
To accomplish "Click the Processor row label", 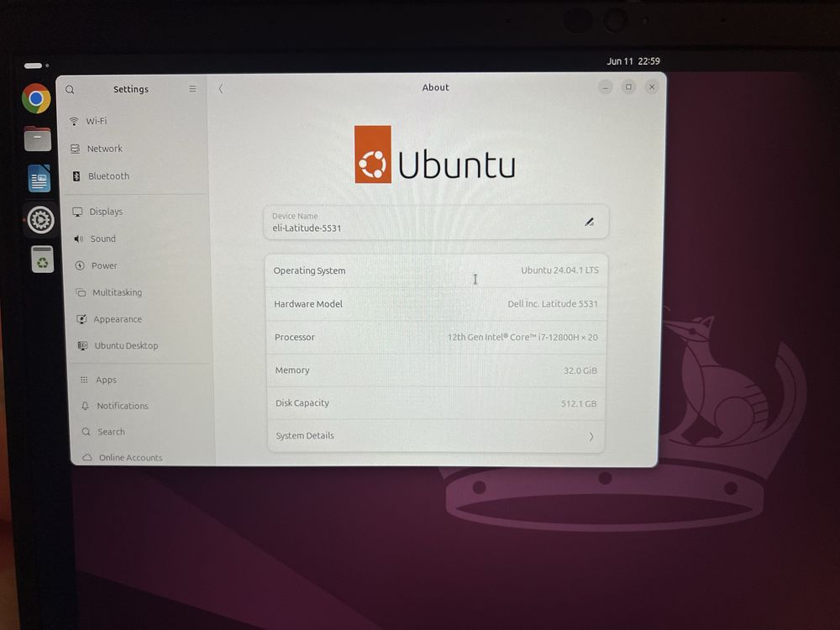I will (x=294, y=338).
